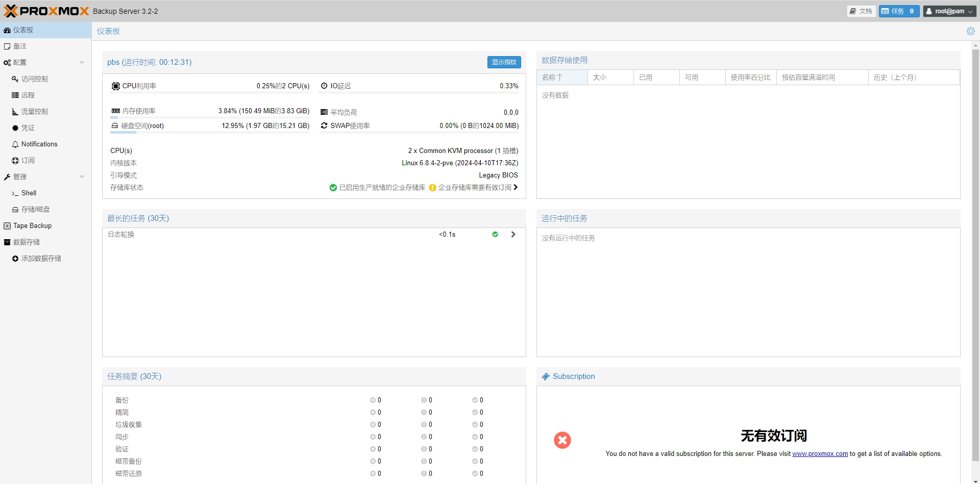Screen dimensions: 980x484
Task: Open the 凭证 certificates item
Action: [28, 128]
